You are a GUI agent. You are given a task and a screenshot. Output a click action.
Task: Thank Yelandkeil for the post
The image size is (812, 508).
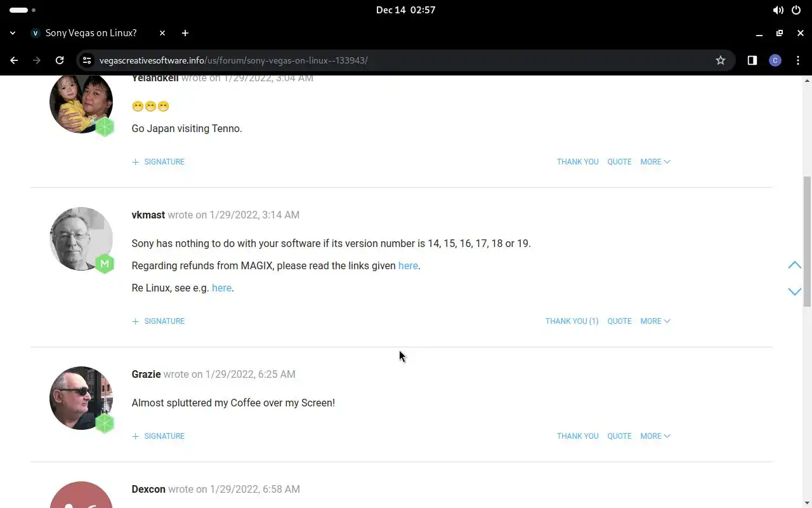(577, 162)
